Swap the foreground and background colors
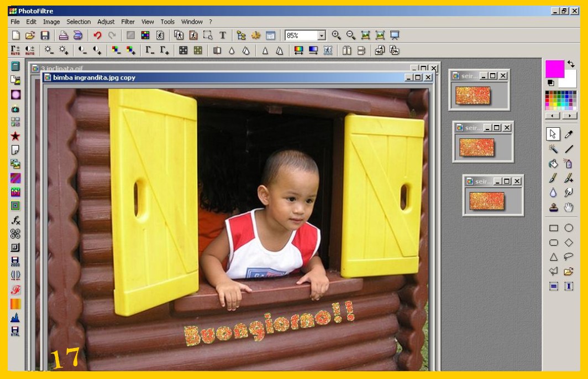The height and width of the screenshot is (379, 588). 571,64
